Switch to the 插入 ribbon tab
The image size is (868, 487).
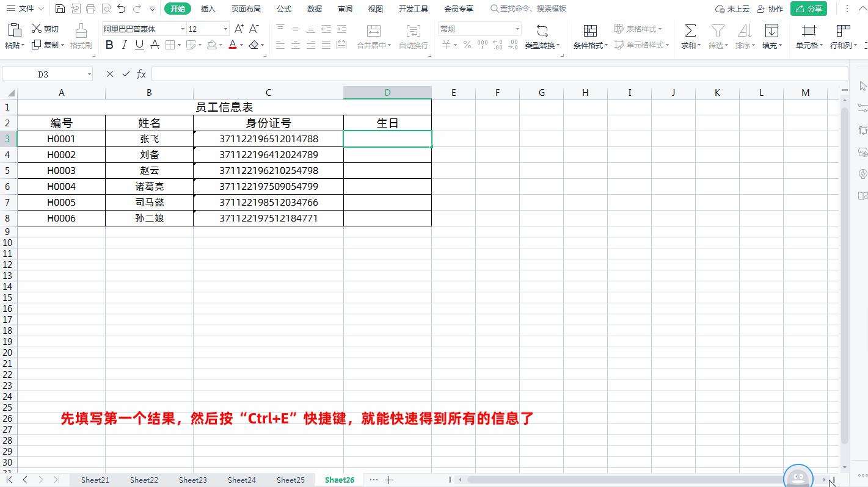point(208,9)
